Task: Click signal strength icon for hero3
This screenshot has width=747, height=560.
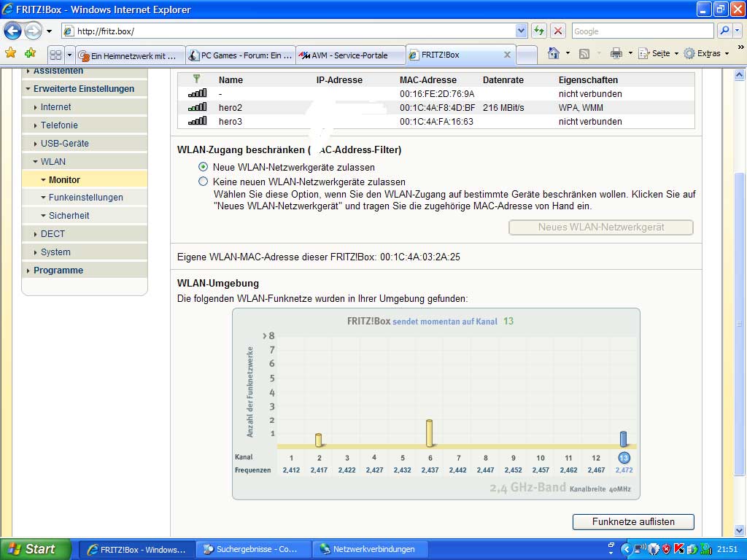Action: (197, 122)
